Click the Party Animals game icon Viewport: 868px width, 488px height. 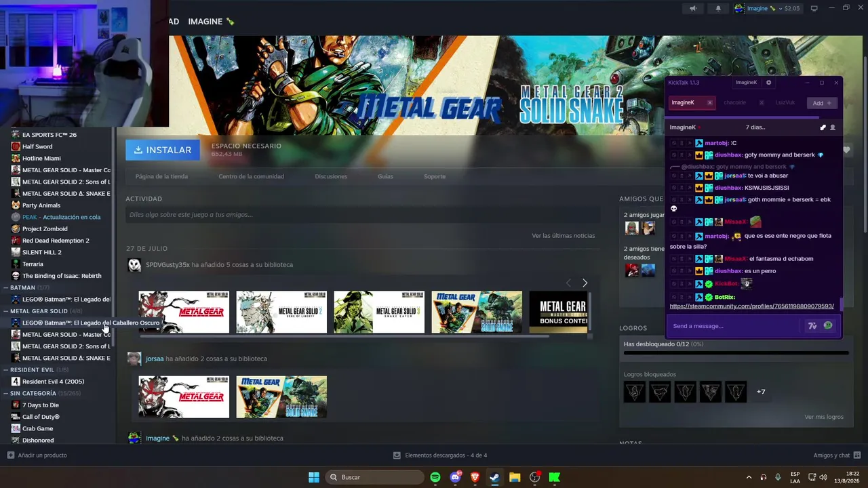[16, 205]
